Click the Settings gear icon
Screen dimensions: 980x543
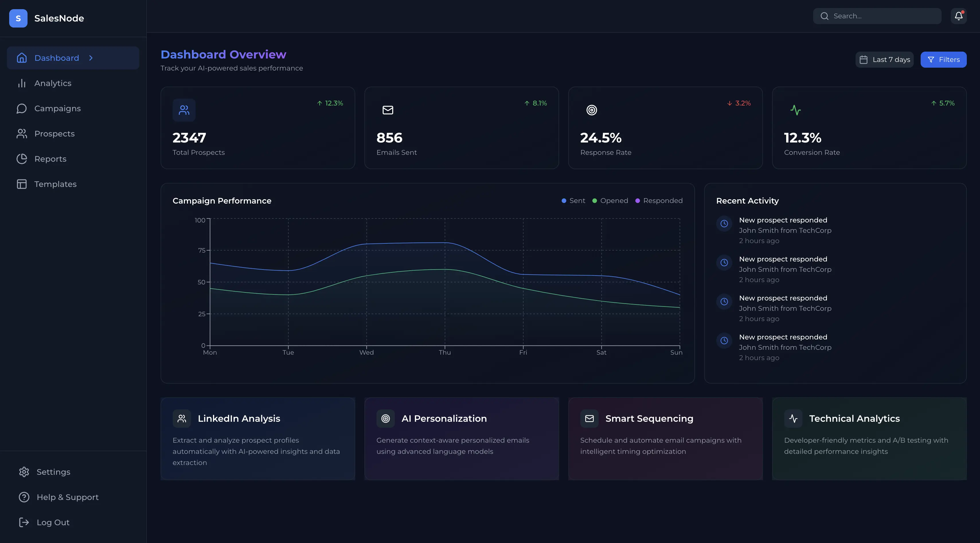coord(24,472)
